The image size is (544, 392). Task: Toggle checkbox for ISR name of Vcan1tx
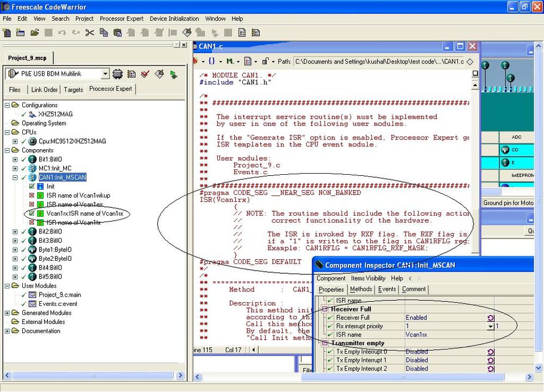click(x=32, y=222)
